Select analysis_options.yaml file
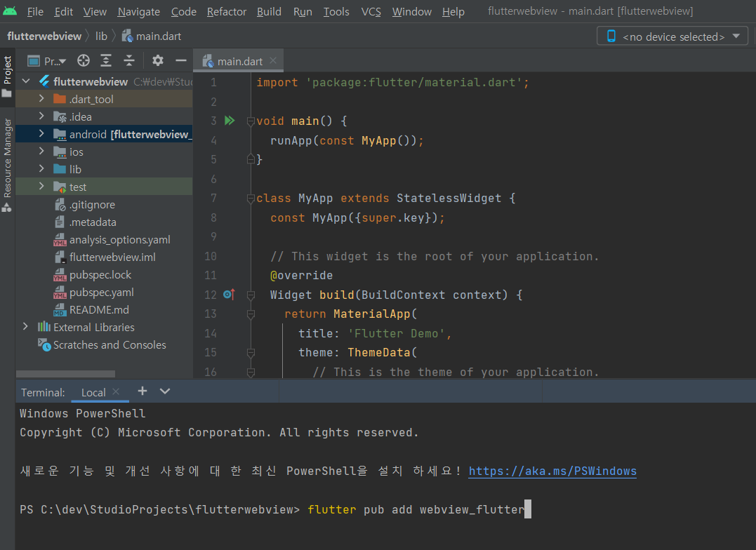The width and height of the screenshot is (756, 550). [x=119, y=239]
